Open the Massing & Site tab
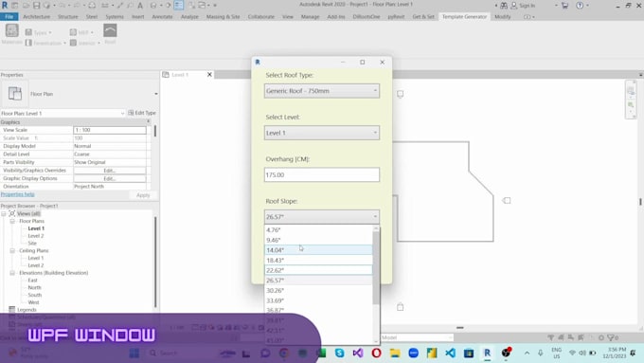The width and height of the screenshot is (644, 363). point(223,17)
